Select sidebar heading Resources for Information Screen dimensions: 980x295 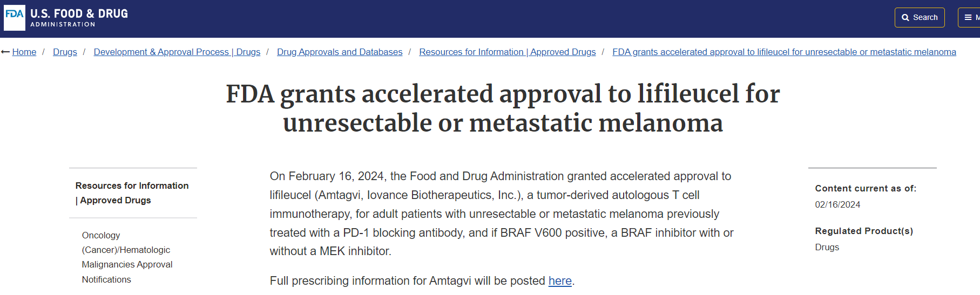pyautogui.click(x=132, y=193)
